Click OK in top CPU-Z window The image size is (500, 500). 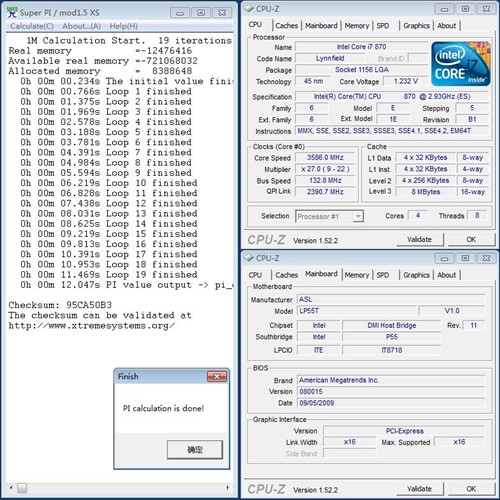471,239
